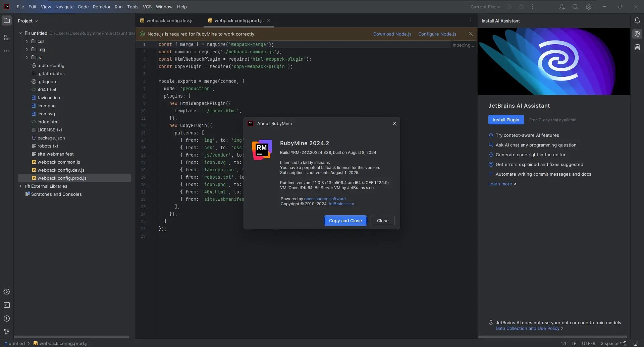This screenshot has height=347, width=644.
Task: Open the Services tool window icon
Action: point(7,292)
